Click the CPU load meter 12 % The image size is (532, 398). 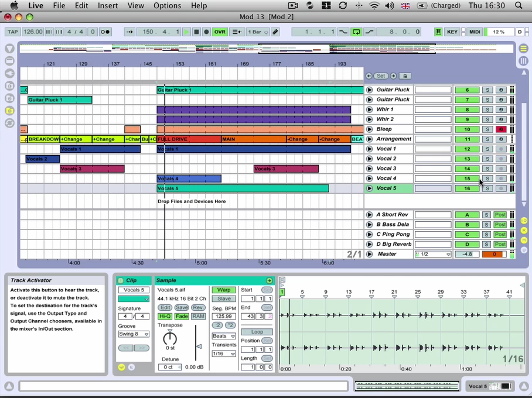click(x=499, y=32)
